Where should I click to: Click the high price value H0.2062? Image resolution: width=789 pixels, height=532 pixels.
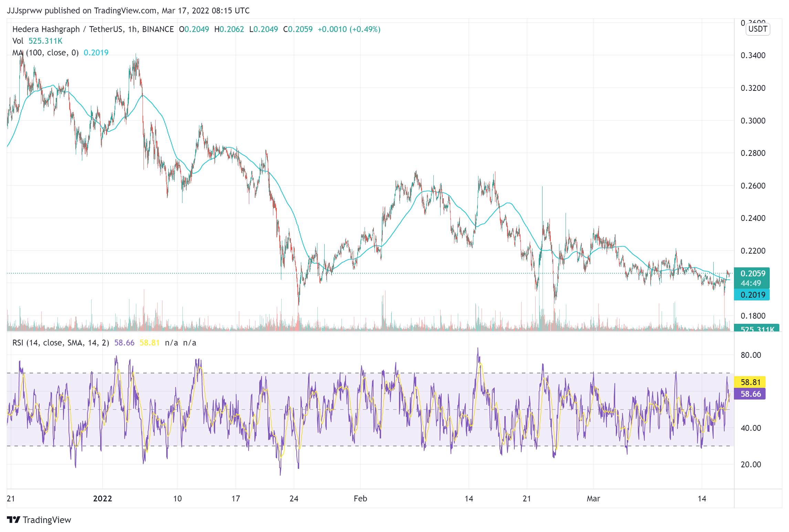point(229,29)
